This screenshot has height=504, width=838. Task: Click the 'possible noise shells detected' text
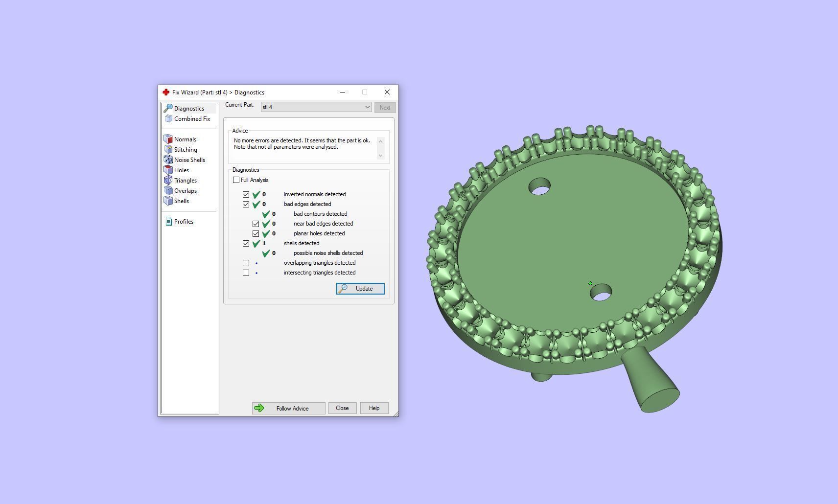(328, 253)
